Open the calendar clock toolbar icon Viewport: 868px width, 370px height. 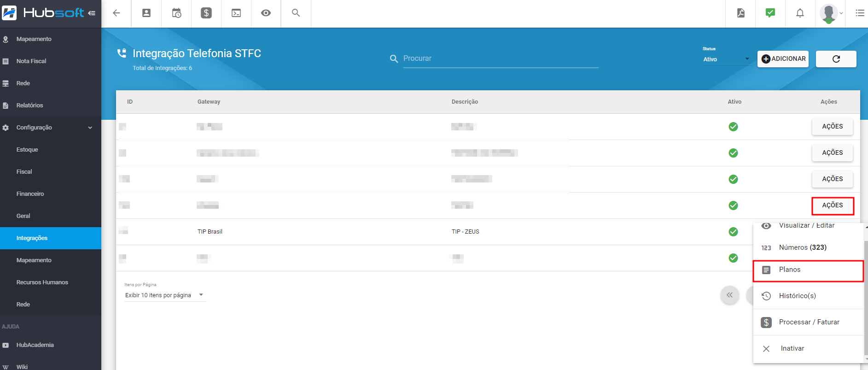(x=176, y=13)
